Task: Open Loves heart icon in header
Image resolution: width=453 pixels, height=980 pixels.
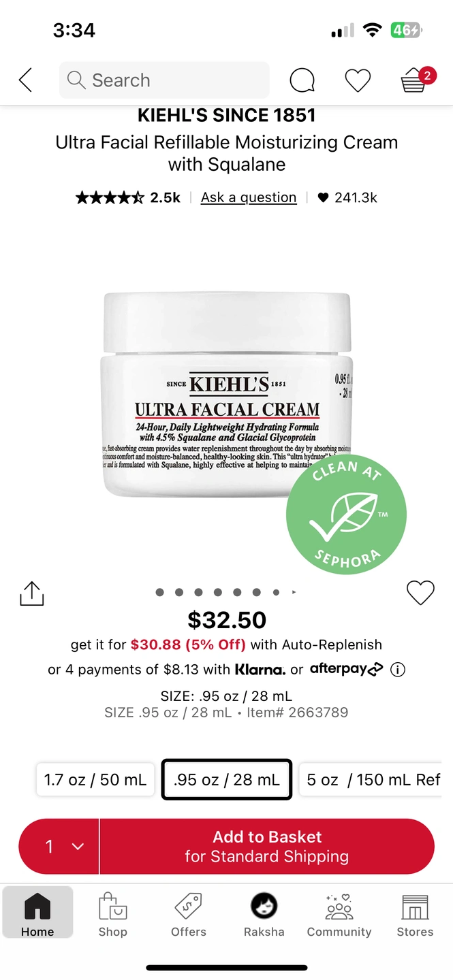Action: coord(358,80)
